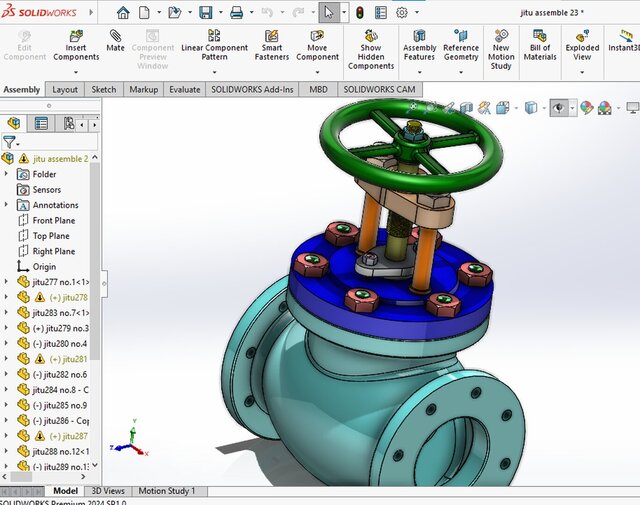
Task: Click Apply Scene icon
Action: pyautogui.click(x=605, y=108)
